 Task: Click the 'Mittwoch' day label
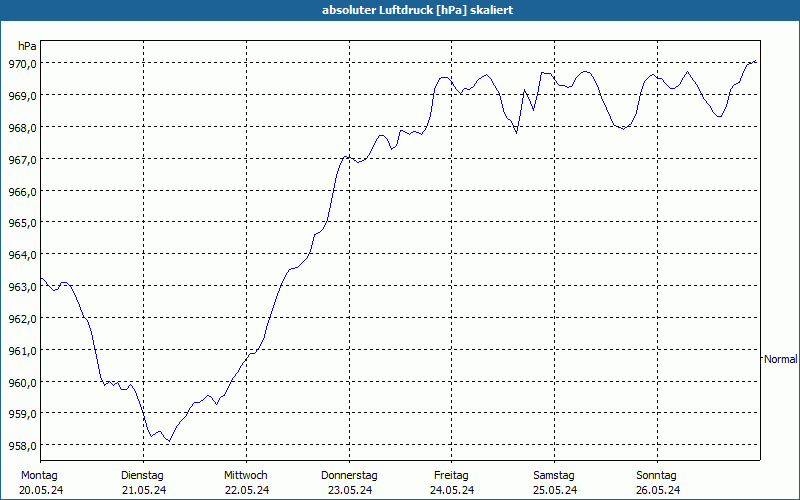245,476
